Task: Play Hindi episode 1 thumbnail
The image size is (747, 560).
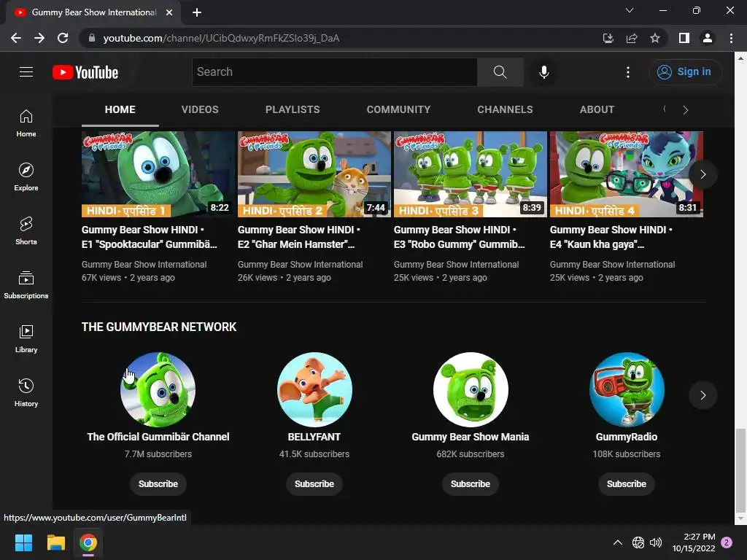Action: (x=158, y=174)
